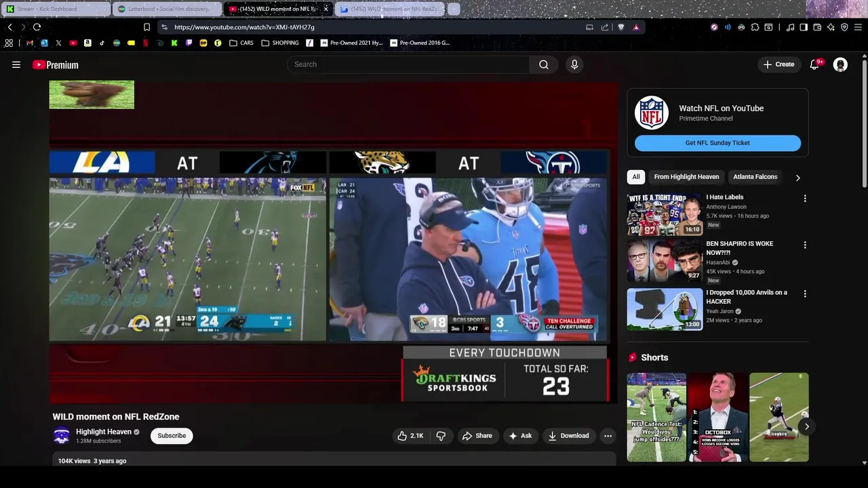
Task: Toggle the browser sidebar panel icon
Action: point(804,27)
